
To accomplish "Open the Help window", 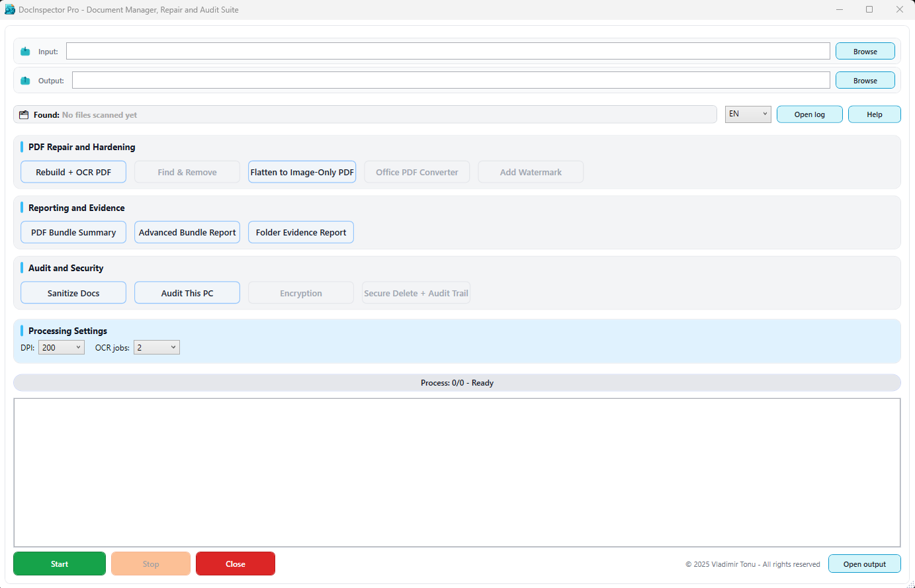I will [x=874, y=114].
